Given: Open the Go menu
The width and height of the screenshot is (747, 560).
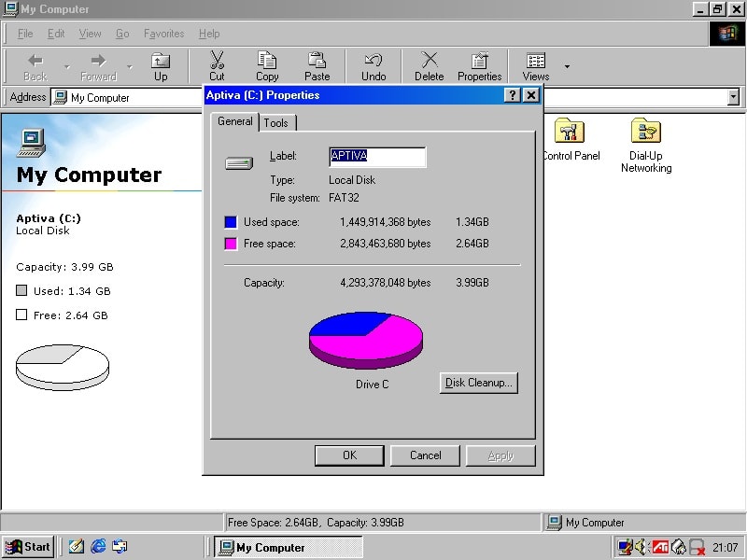Looking at the screenshot, I should pyautogui.click(x=122, y=34).
